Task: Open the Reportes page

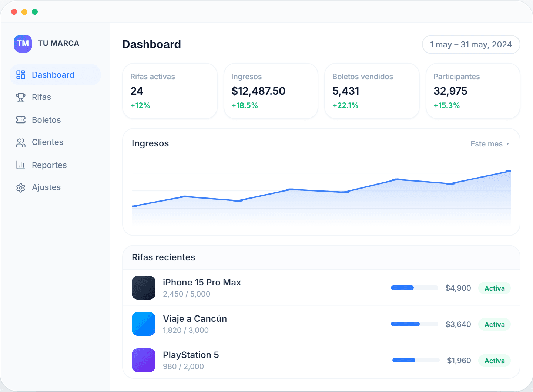Action: [x=55, y=165]
